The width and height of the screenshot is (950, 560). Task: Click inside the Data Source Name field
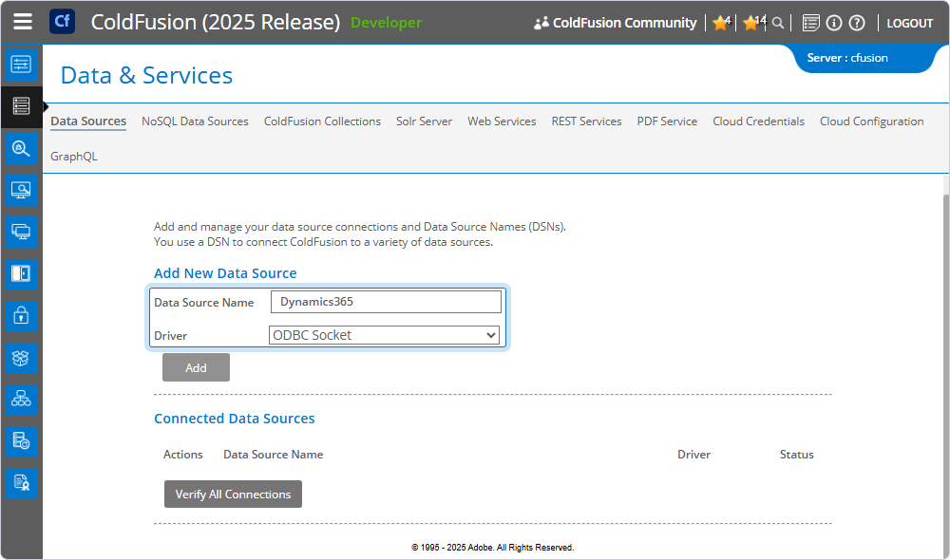point(385,301)
